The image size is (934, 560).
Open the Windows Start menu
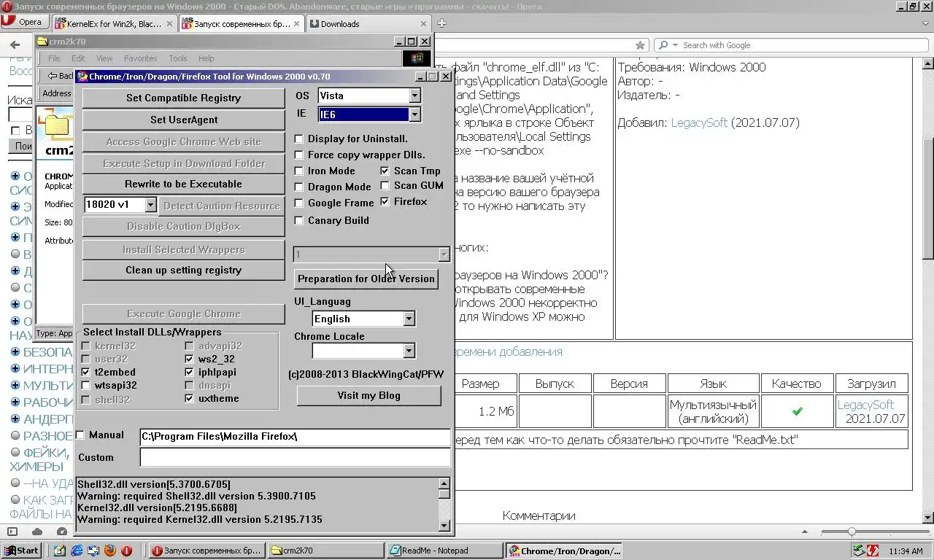[x=21, y=551]
